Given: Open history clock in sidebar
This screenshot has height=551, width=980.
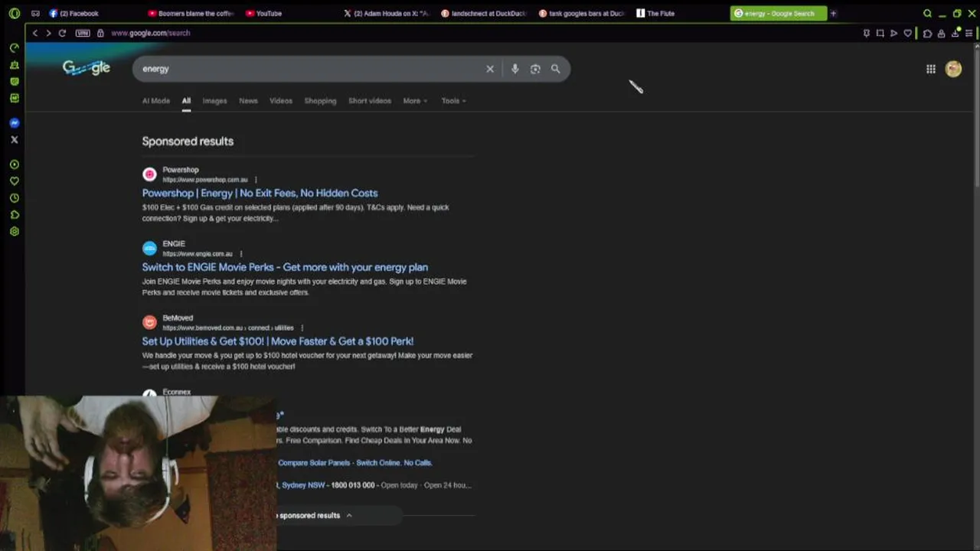Looking at the screenshot, I should pos(14,198).
